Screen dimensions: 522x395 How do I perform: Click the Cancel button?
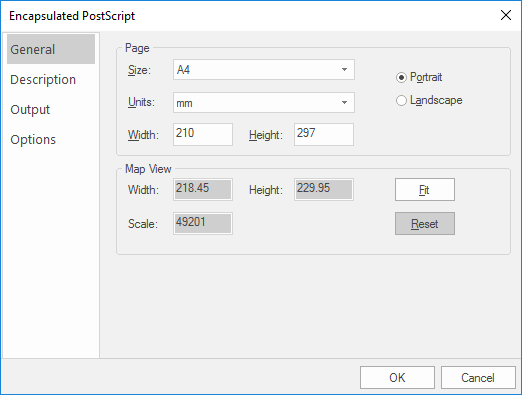pyautogui.click(x=478, y=378)
